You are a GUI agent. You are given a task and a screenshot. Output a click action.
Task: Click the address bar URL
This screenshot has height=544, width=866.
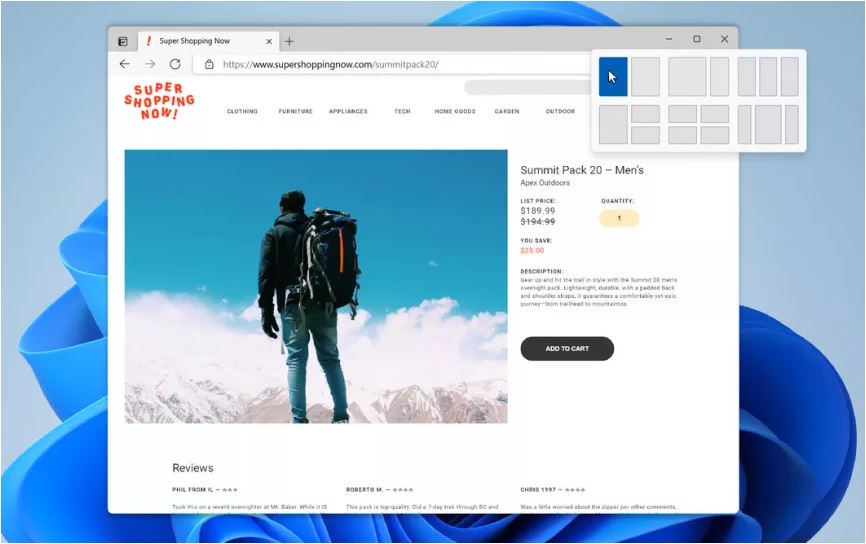330,64
